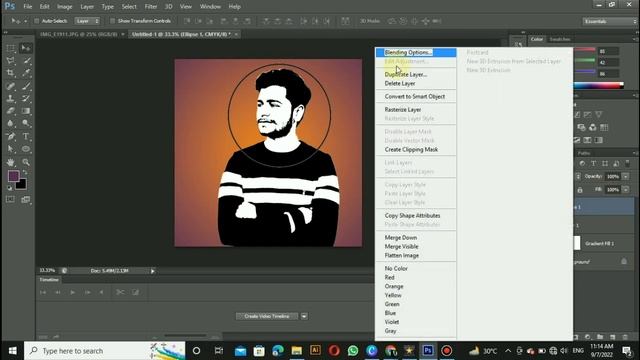Switch to IMG_E3911.JPG document tab

(x=78, y=34)
